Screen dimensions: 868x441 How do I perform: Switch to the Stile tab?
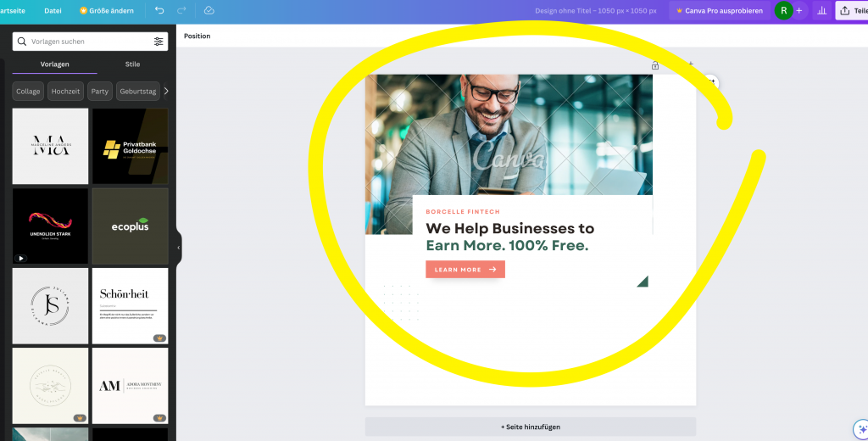(x=132, y=64)
